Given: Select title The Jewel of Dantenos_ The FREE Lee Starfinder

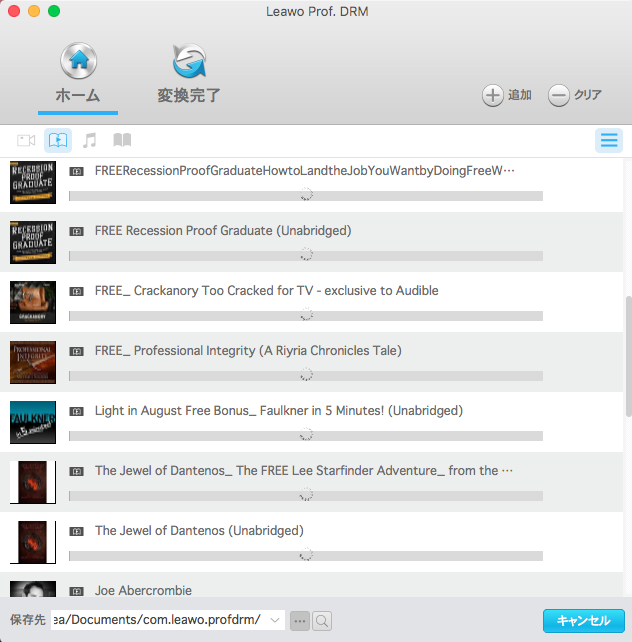Looking at the screenshot, I should (304, 471).
